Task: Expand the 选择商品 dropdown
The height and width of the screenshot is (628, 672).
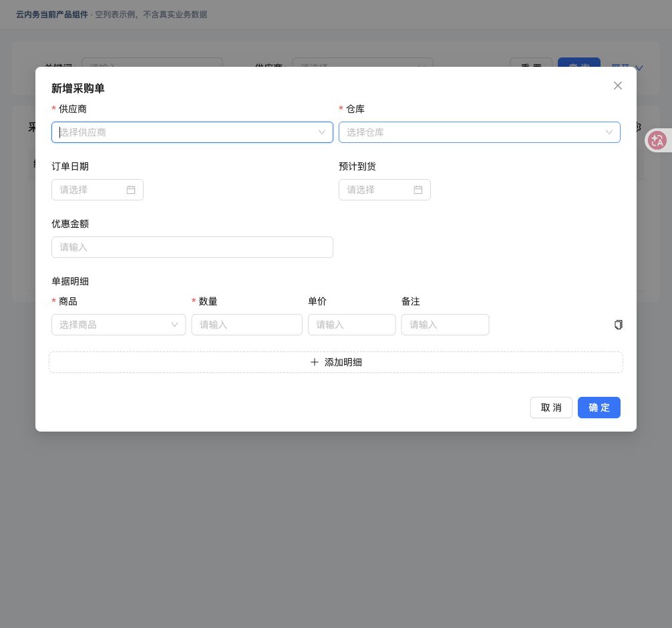Action: (x=118, y=325)
